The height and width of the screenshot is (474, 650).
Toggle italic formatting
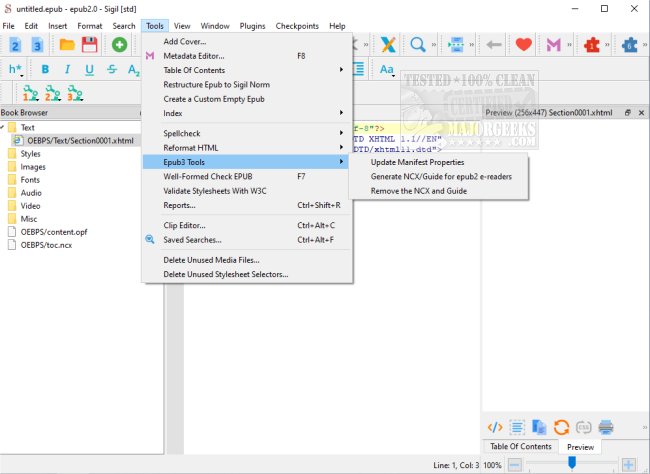(x=68, y=70)
